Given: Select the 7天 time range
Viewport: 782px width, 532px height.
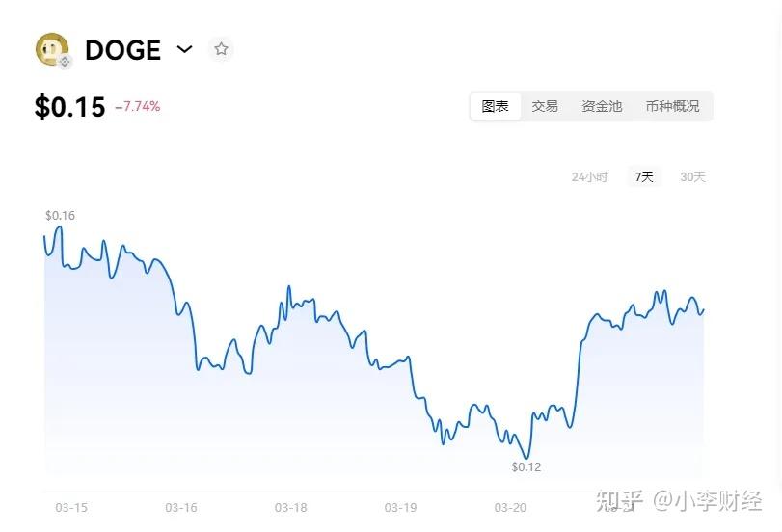Looking at the screenshot, I should point(644,176).
